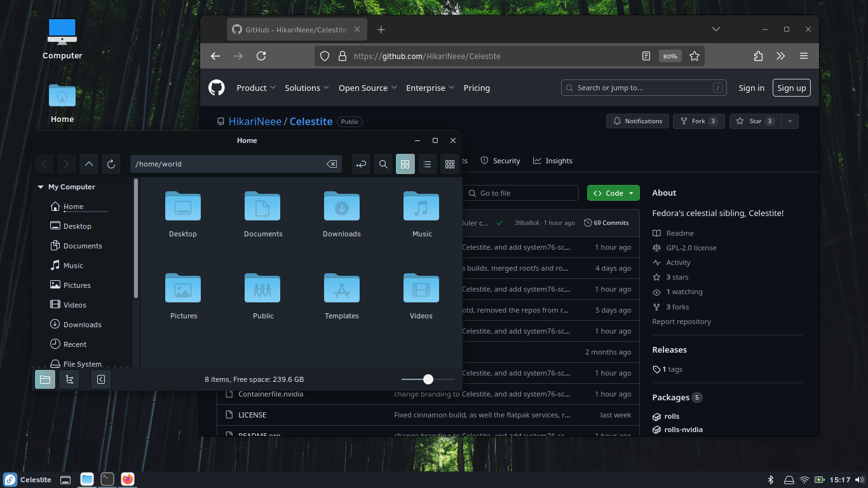This screenshot has height=488, width=868.
Task: Toggle location entry mode icon
Action: pos(361,164)
